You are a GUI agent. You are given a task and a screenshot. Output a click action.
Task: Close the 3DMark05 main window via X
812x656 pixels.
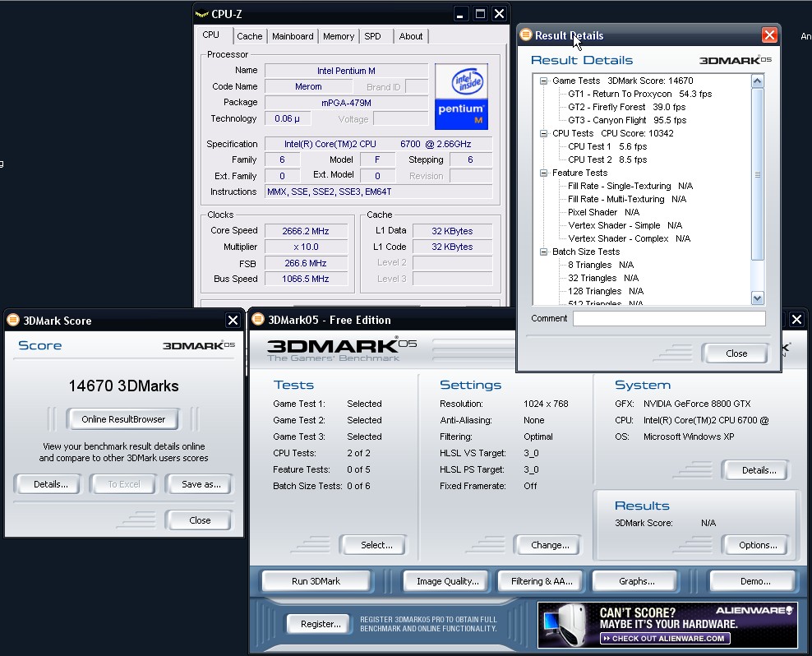click(x=797, y=319)
